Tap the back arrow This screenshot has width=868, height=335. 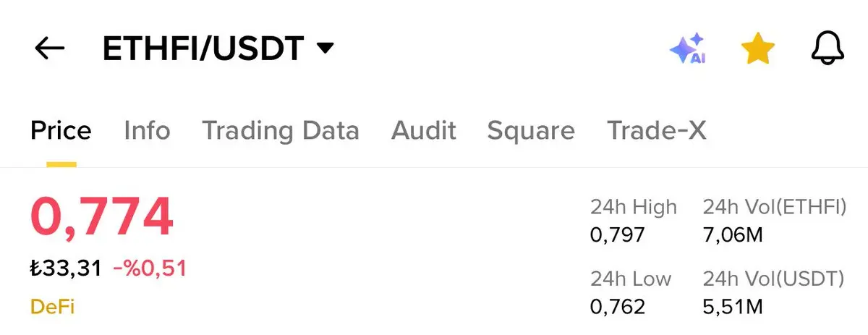point(49,49)
